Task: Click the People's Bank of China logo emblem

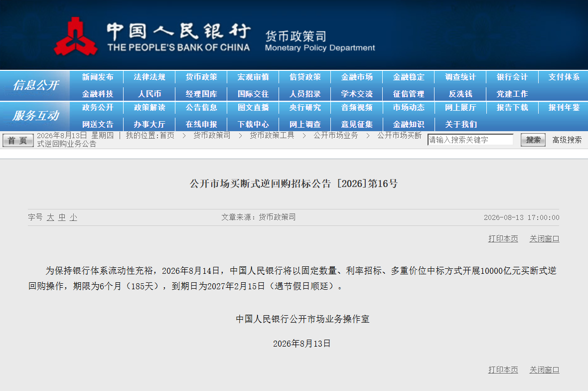Action: coord(75,36)
